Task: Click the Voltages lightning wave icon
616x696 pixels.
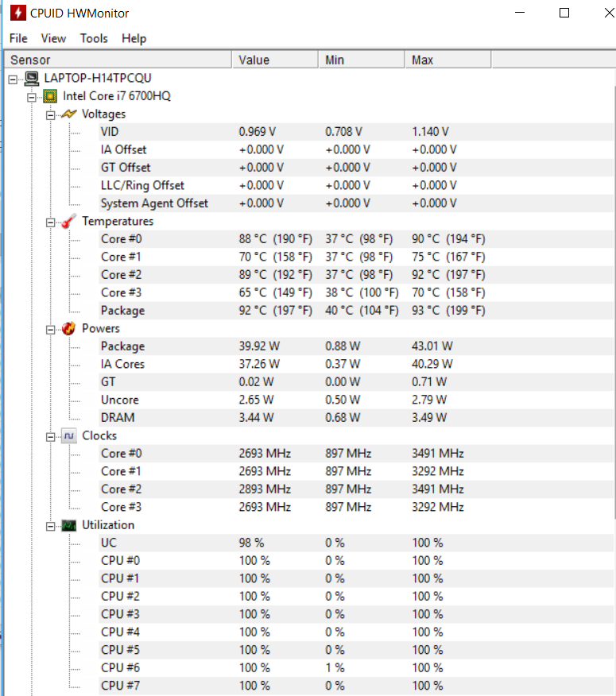Action: [x=69, y=114]
